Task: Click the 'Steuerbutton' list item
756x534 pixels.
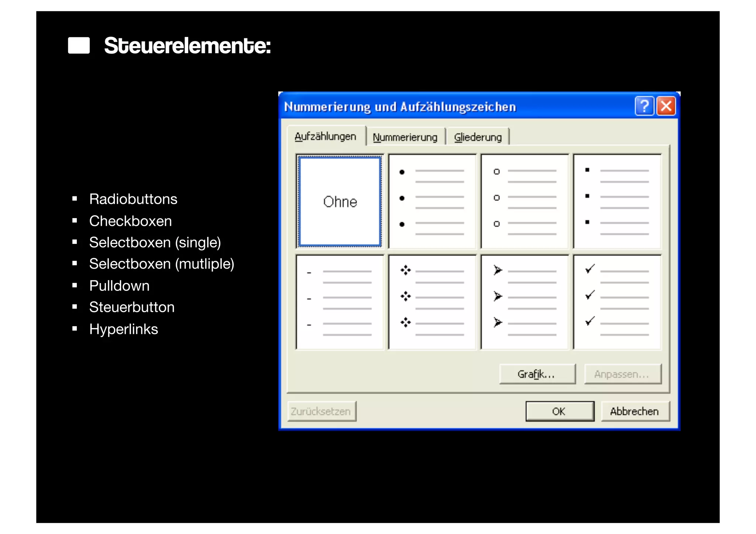Action: tap(132, 307)
